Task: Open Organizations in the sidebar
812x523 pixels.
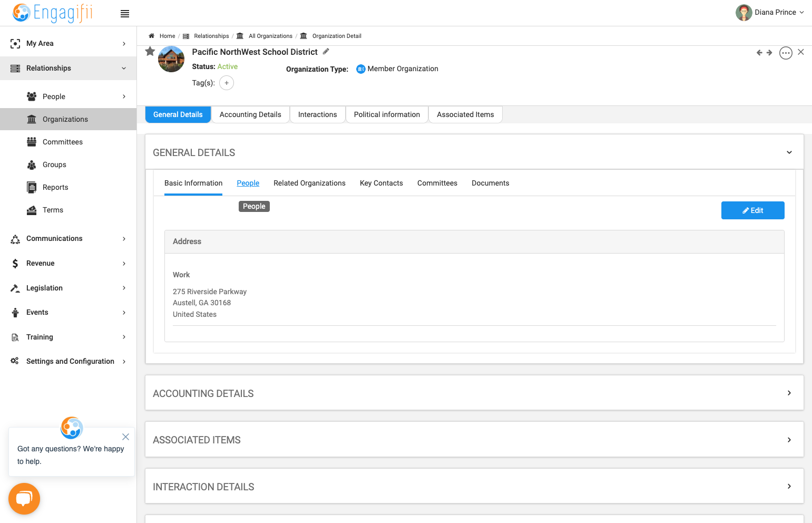Action: tap(69, 119)
